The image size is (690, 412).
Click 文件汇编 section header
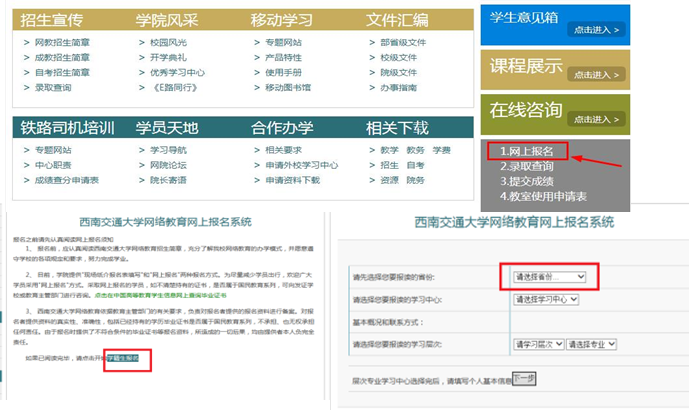pyautogui.click(x=397, y=20)
